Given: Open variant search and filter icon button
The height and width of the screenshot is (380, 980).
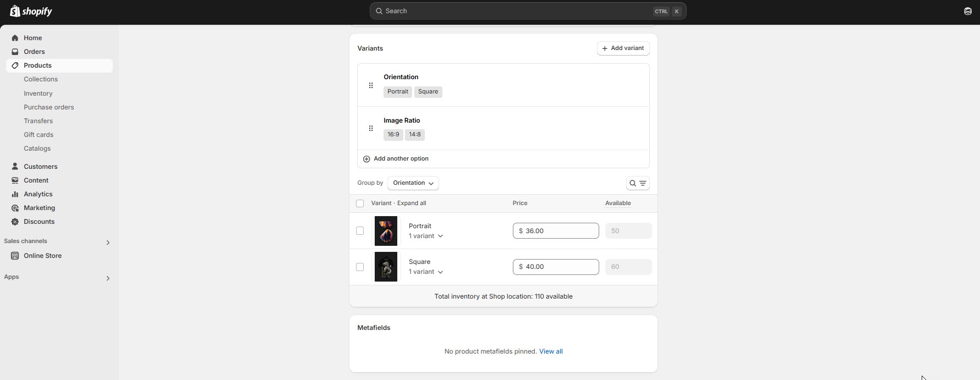Looking at the screenshot, I should click(x=638, y=183).
